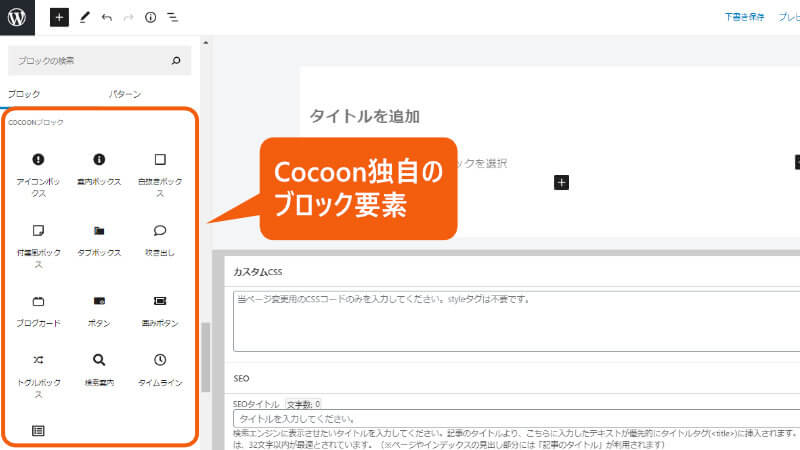
Task: Insert the 付箋風ボックス block
Action: click(38, 246)
